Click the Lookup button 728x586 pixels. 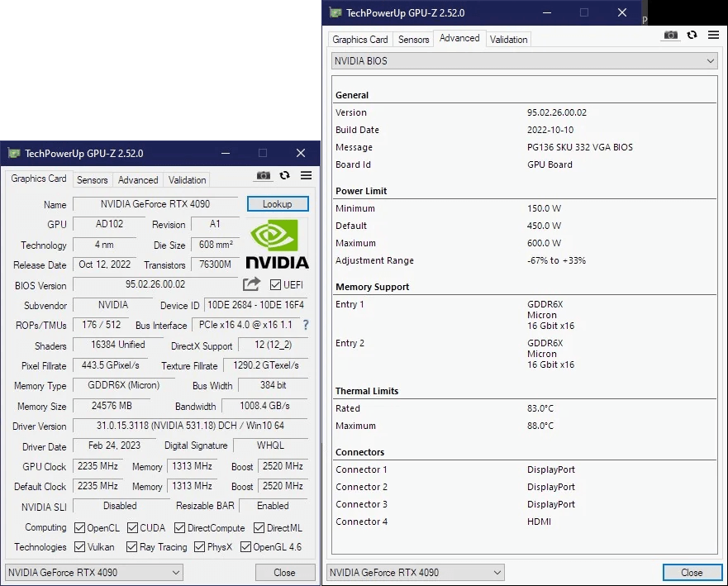coord(278,204)
